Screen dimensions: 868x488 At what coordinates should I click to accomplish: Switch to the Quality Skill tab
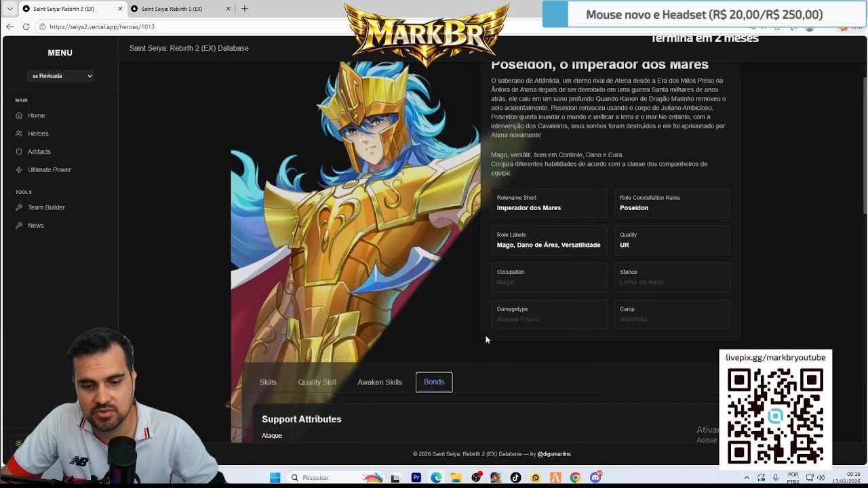coord(317,382)
